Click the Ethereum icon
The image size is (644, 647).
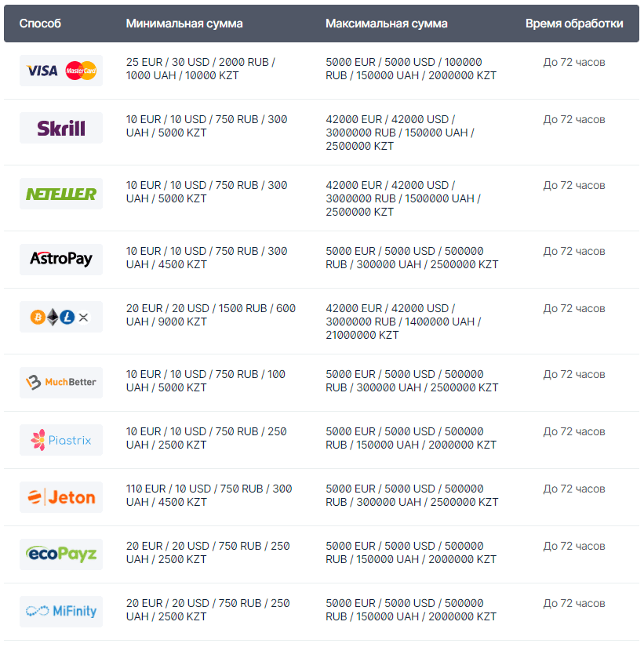[x=53, y=317]
